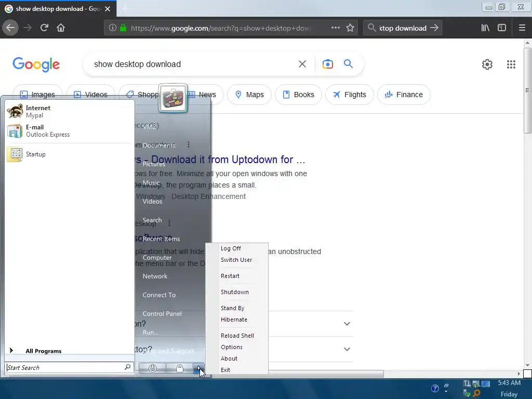532x399 pixels.
Task: Open Pictures from start menu
Action: tap(154, 164)
